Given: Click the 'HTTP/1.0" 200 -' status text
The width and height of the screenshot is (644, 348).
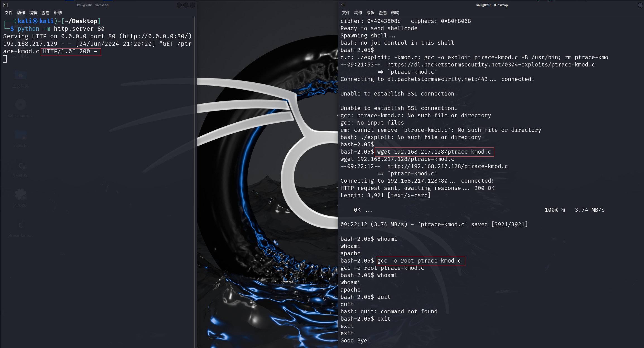Looking at the screenshot, I should coord(70,51).
